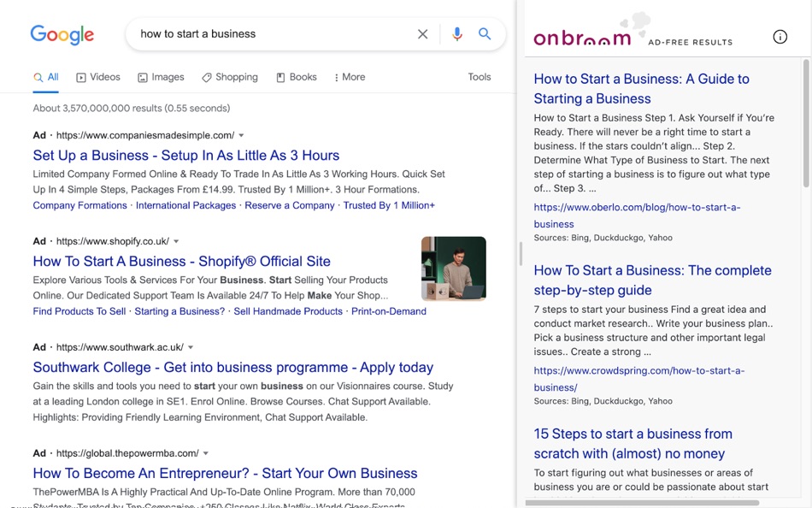Open the Reserve a Company sitelink
Image resolution: width=812 pixels, height=508 pixels.
point(290,205)
